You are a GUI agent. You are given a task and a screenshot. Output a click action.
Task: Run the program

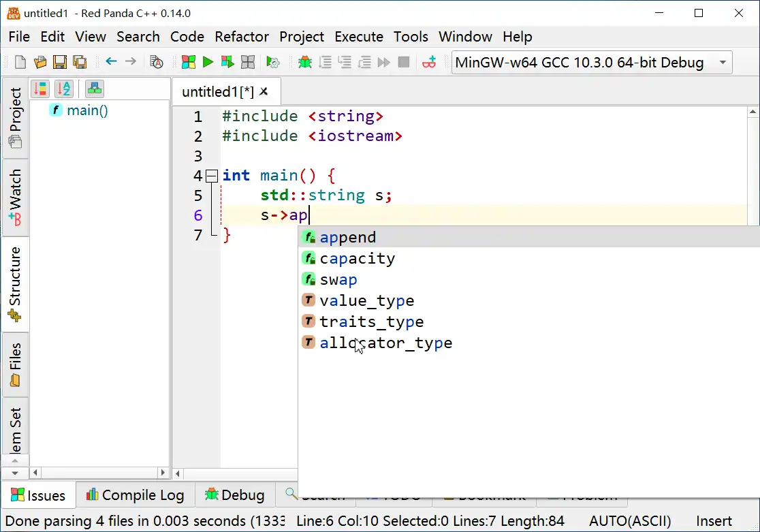click(208, 61)
